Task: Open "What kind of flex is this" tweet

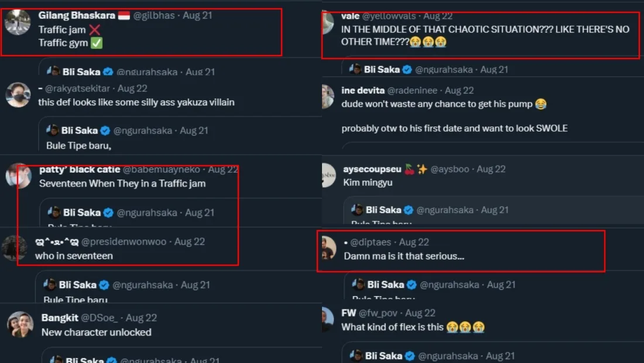Action: point(392,327)
